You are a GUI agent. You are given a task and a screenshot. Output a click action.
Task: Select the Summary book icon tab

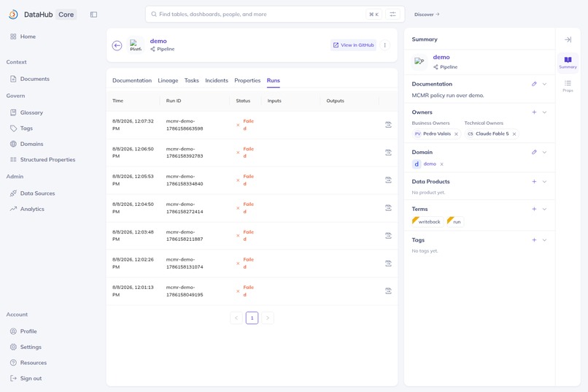(568, 62)
